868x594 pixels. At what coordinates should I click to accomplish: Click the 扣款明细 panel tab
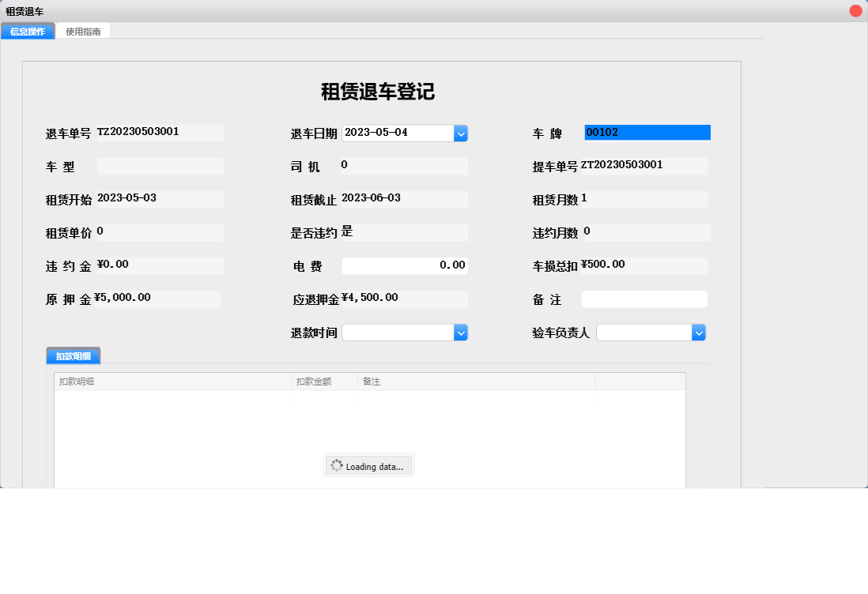pos(74,355)
